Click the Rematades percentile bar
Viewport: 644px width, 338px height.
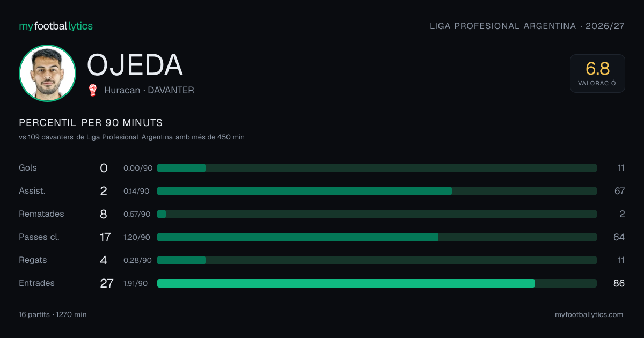(377, 214)
